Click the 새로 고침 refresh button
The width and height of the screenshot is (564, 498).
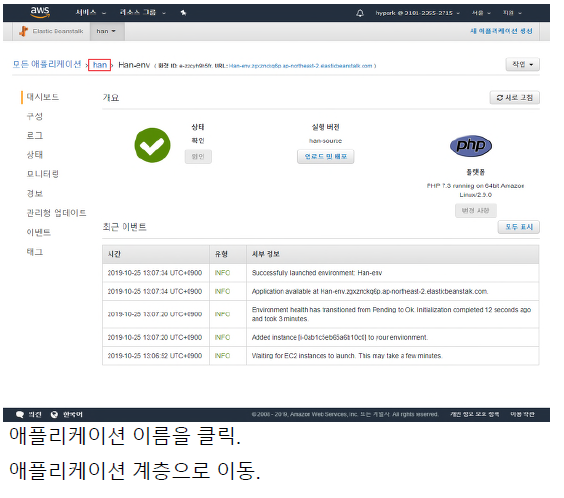514,98
